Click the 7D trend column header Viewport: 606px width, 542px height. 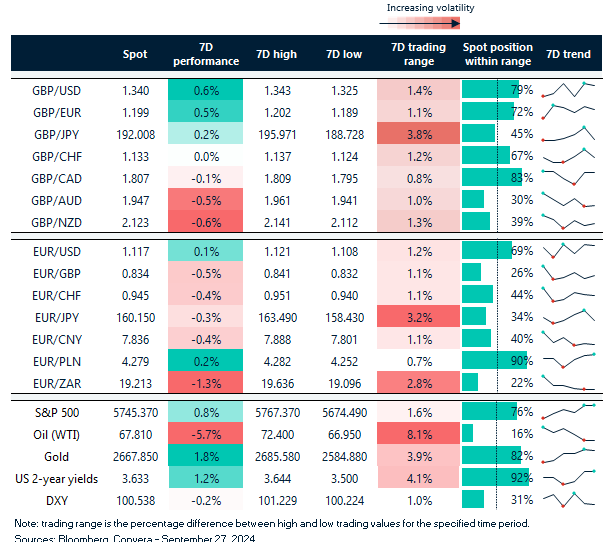[x=568, y=54]
